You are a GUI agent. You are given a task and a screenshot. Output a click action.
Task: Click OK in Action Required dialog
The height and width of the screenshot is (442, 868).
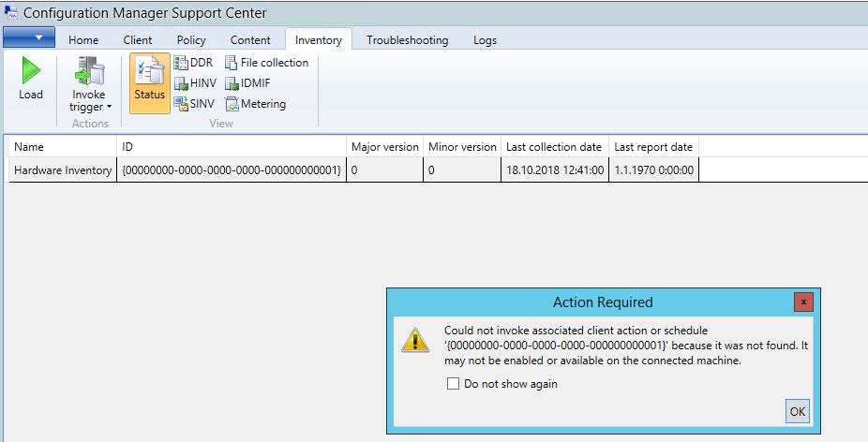pos(797,411)
